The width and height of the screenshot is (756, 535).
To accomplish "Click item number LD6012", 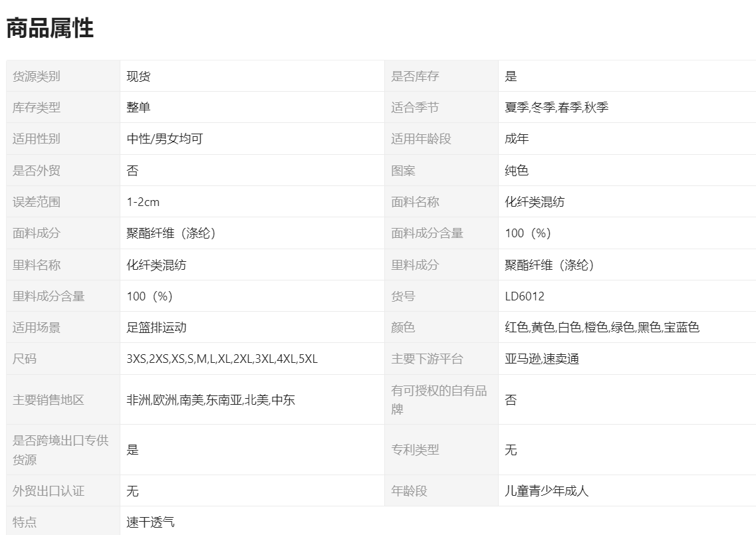I will click(x=525, y=296).
